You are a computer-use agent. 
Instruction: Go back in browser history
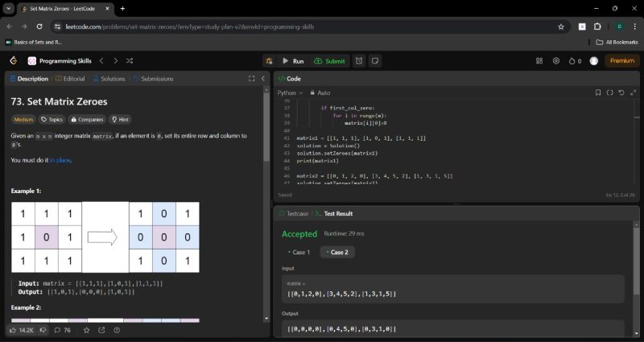(x=10, y=27)
